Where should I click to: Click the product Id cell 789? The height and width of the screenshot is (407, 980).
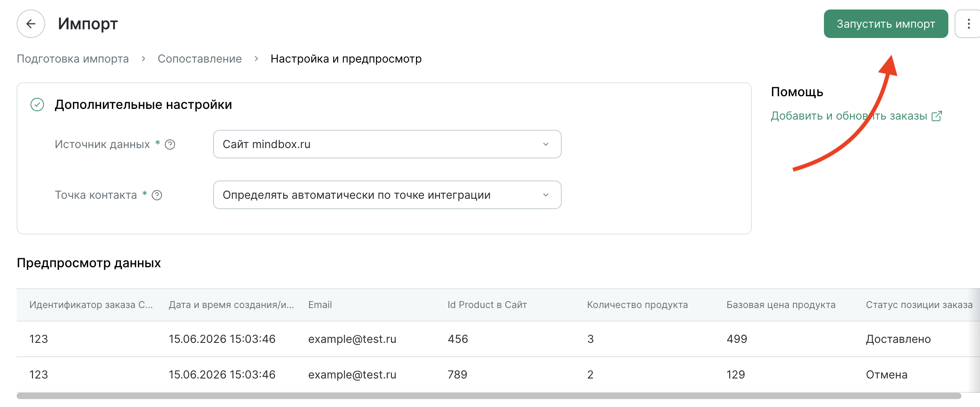[x=458, y=375]
